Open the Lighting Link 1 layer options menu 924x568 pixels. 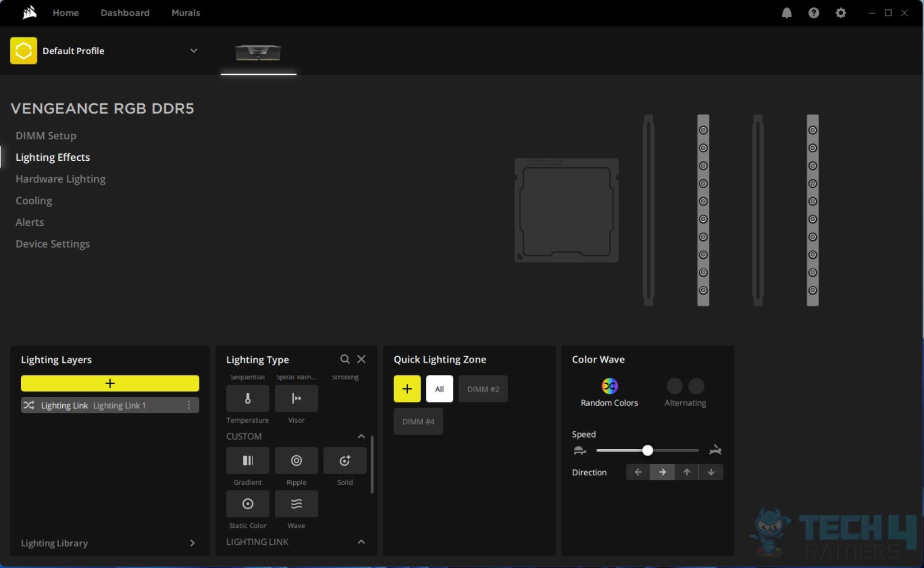coord(189,405)
